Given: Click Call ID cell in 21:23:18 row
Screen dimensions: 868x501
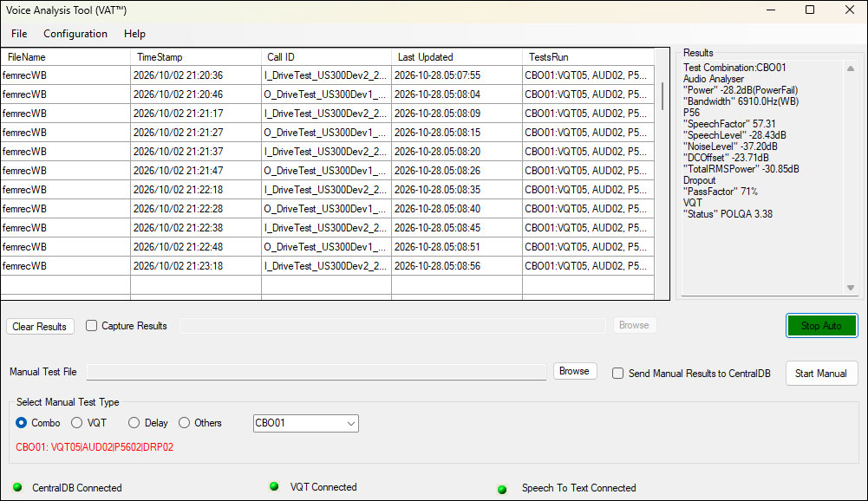Looking at the screenshot, I should 326,266.
